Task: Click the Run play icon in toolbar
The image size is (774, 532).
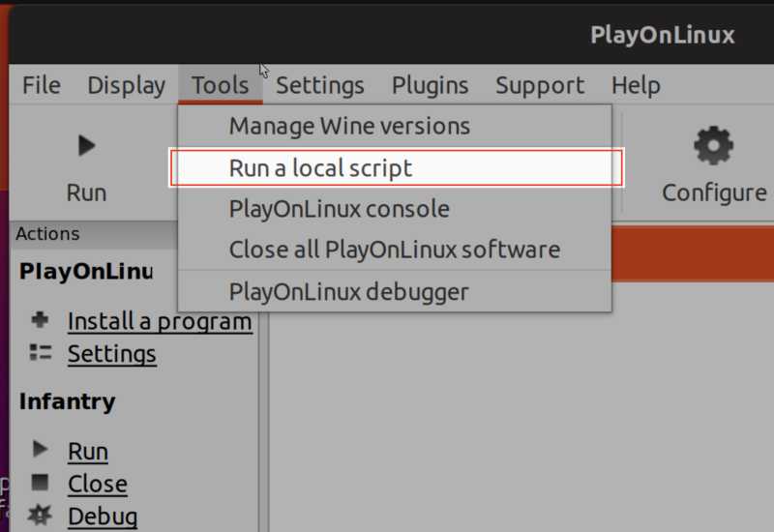Action: point(87,146)
